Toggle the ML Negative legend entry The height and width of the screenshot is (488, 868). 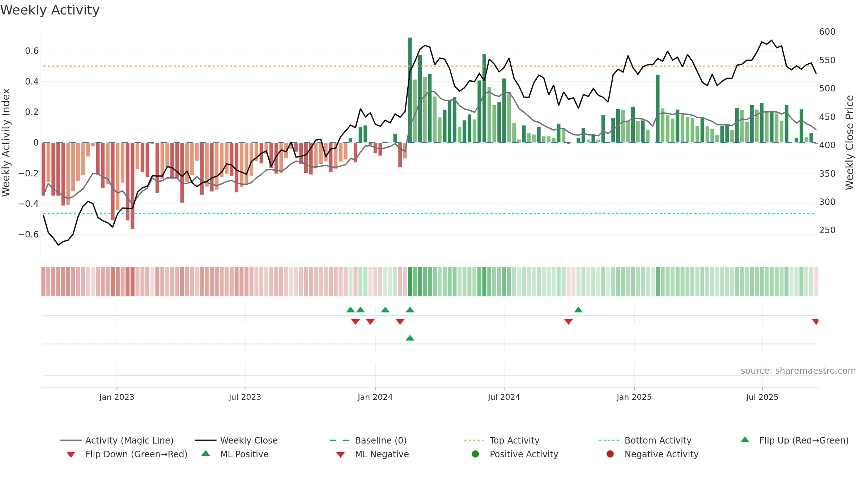pos(373,454)
